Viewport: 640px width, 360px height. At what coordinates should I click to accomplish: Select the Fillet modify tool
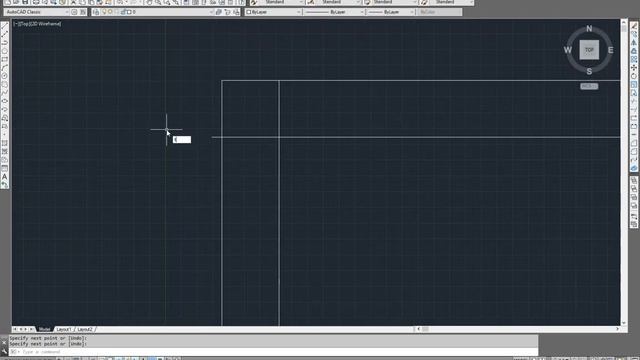(x=634, y=151)
